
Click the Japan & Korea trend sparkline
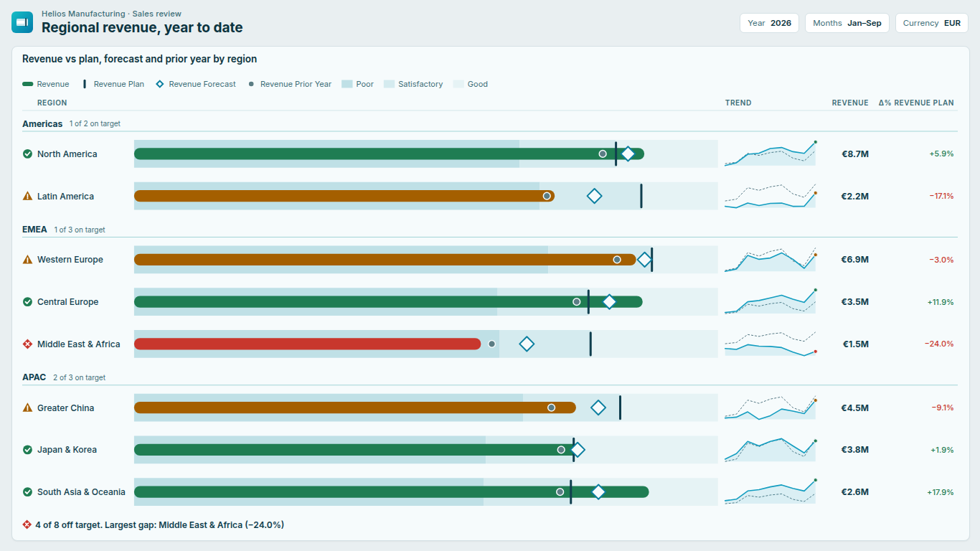pos(771,450)
